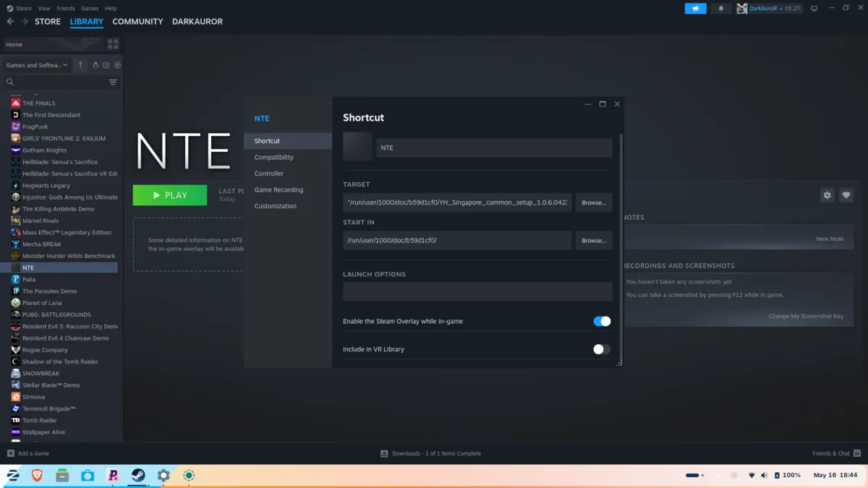Open Files manager in taskbar
Viewport: 868px width, 488px height.
point(62,475)
